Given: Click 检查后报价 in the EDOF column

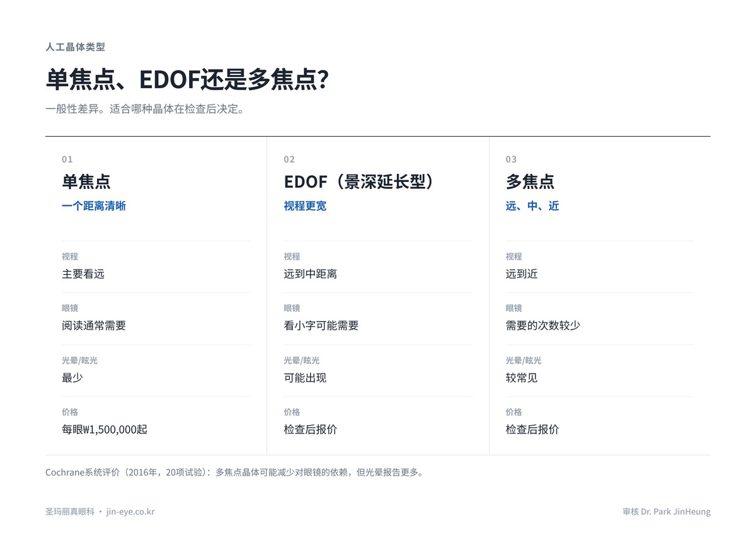Looking at the screenshot, I should click(311, 430).
